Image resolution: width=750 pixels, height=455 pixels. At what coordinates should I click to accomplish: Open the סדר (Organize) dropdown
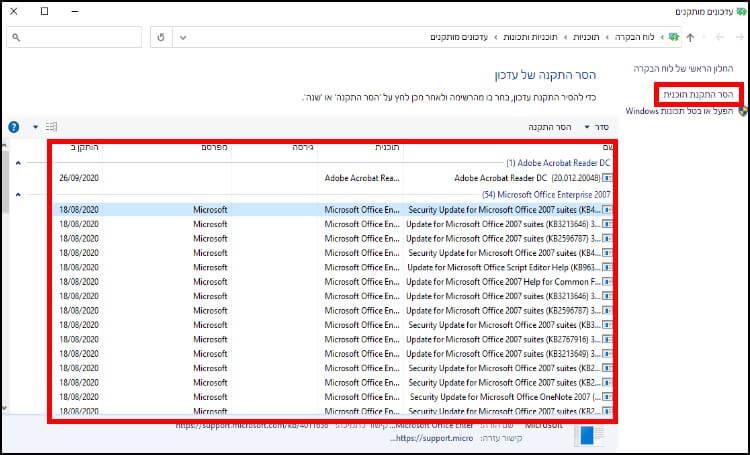(x=596, y=127)
